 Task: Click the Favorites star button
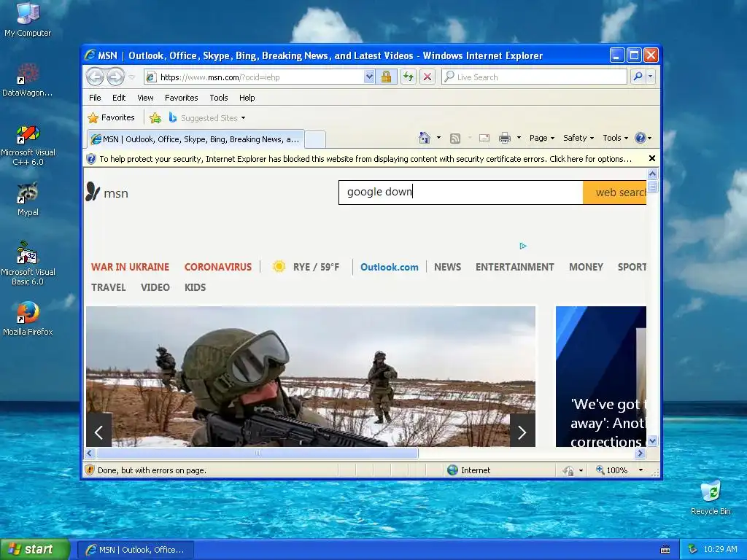point(112,117)
